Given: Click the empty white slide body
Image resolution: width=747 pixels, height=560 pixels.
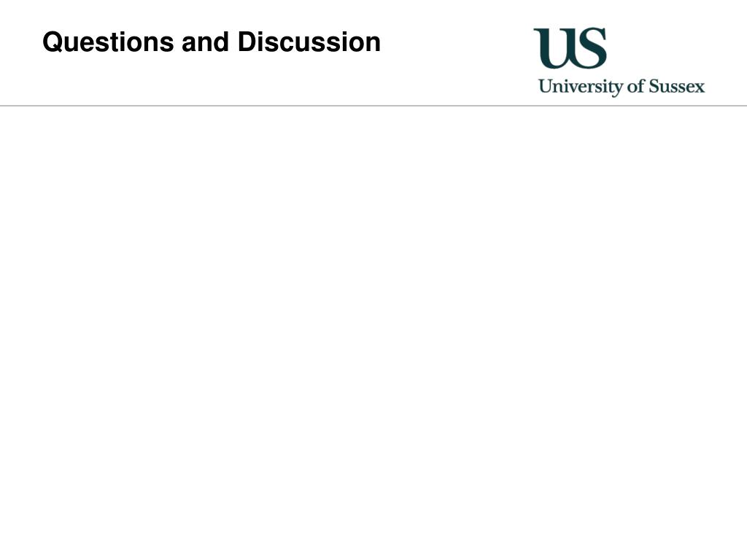Looking at the screenshot, I should [x=373, y=333].
